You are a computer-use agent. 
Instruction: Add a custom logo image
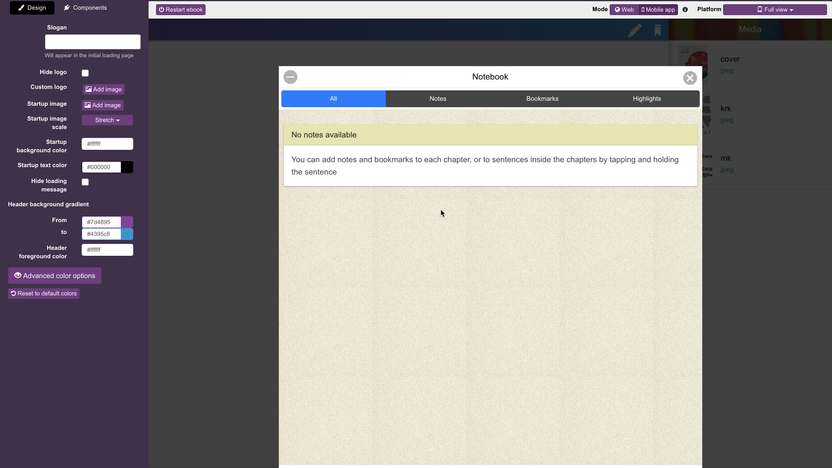103,89
